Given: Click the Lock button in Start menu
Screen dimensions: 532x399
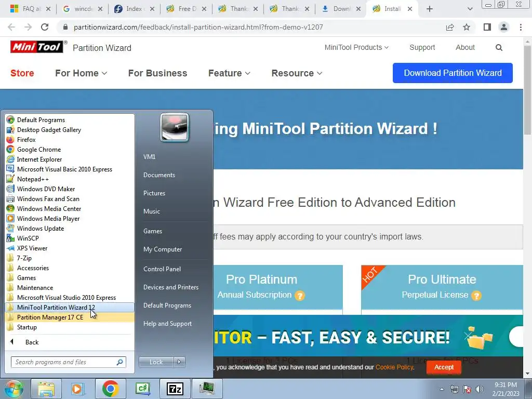Looking at the screenshot, I should (156, 362).
